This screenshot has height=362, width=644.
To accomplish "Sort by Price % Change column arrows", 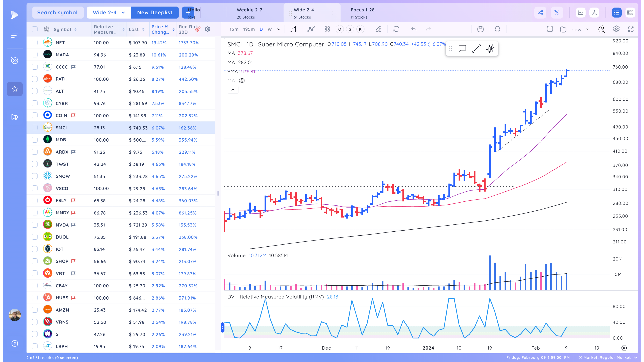I will (x=173, y=29).
